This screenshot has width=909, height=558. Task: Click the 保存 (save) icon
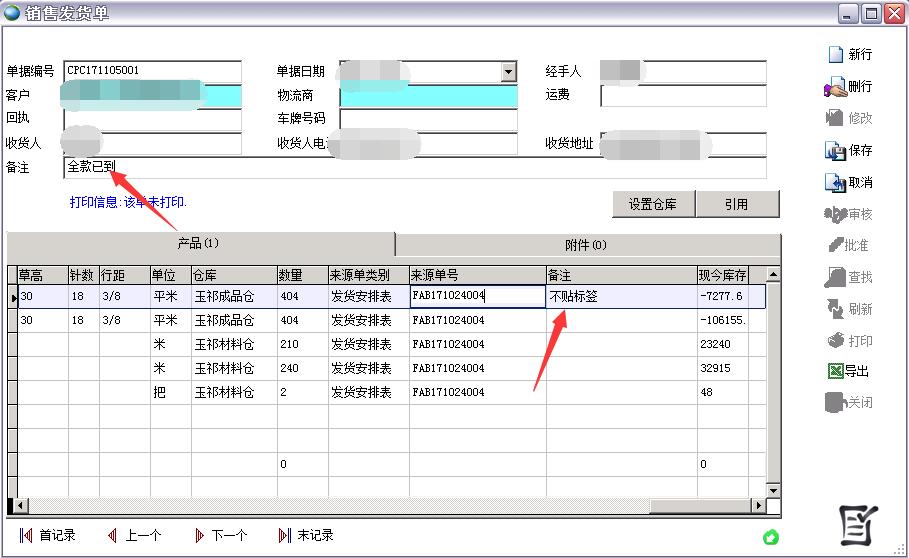[x=835, y=151]
